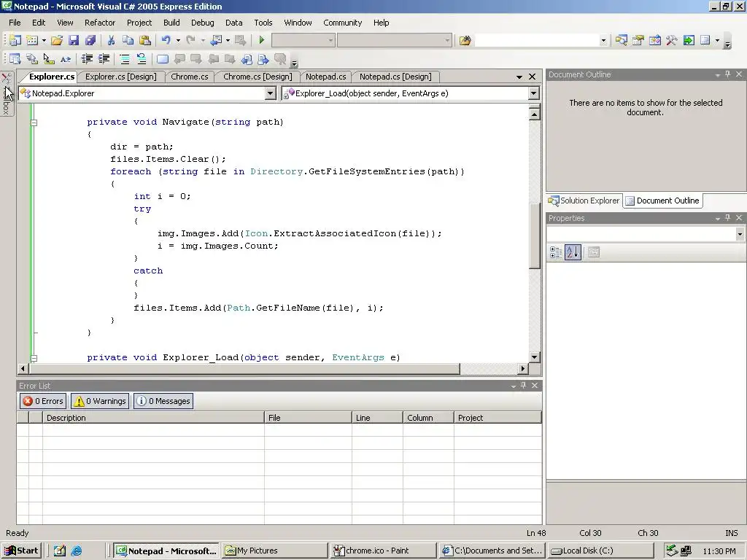Toggle Alphabetical sort in Properties panel
The height and width of the screenshot is (560, 747).
(573, 252)
